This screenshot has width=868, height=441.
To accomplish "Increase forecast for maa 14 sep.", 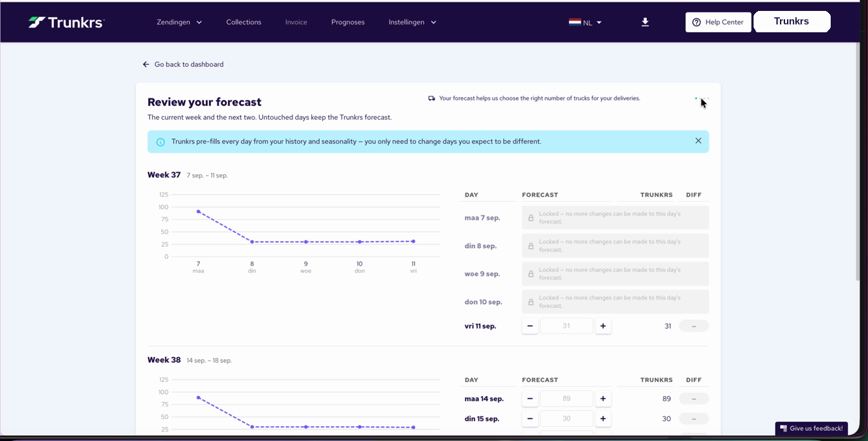I will coord(603,399).
